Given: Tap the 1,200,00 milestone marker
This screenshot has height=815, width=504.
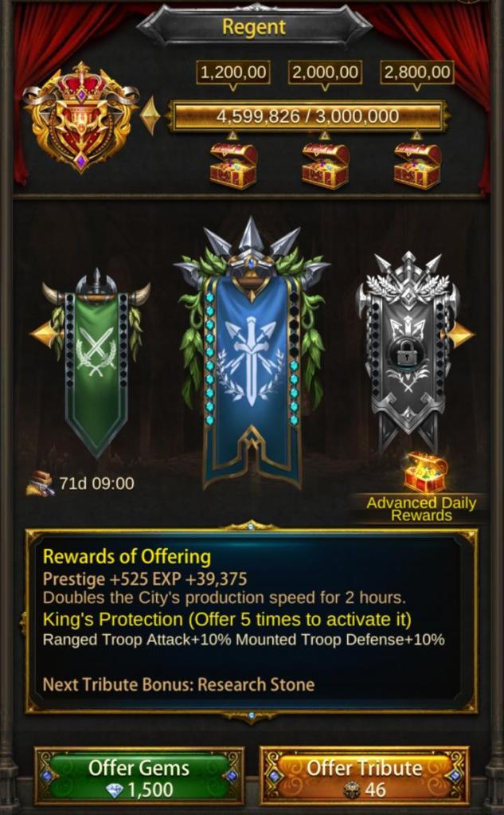Looking at the screenshot, I should tap(233, 72).
